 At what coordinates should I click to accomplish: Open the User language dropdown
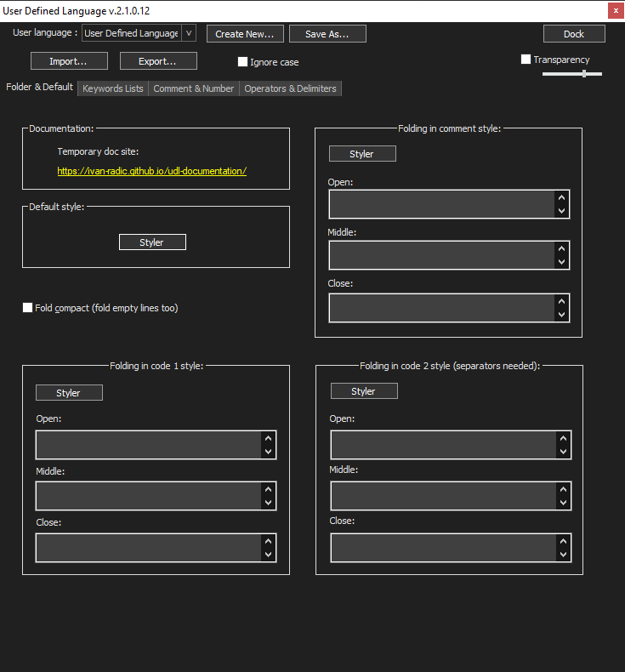point(139,33)
